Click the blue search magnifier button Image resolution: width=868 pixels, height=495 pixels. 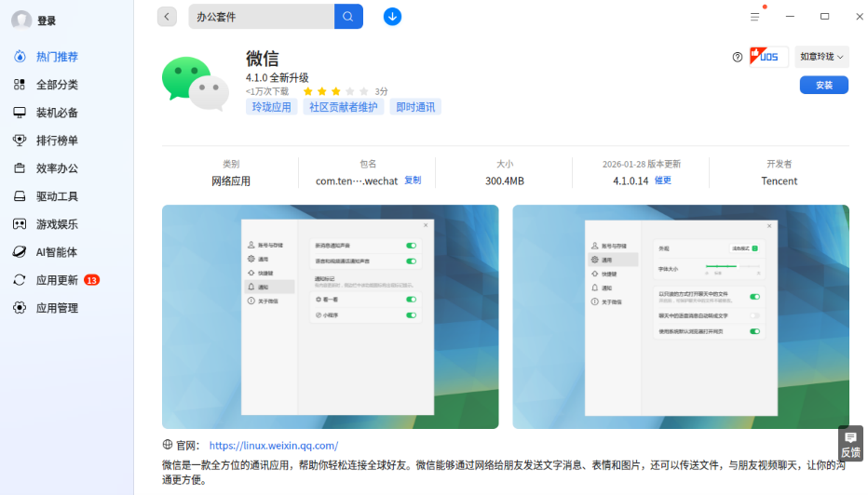click(348, 17)
